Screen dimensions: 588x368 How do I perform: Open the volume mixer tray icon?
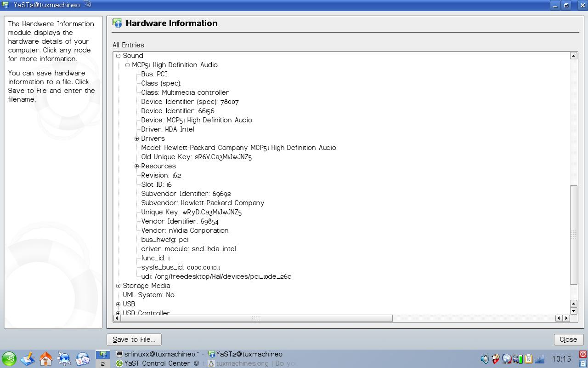(485, 359)
